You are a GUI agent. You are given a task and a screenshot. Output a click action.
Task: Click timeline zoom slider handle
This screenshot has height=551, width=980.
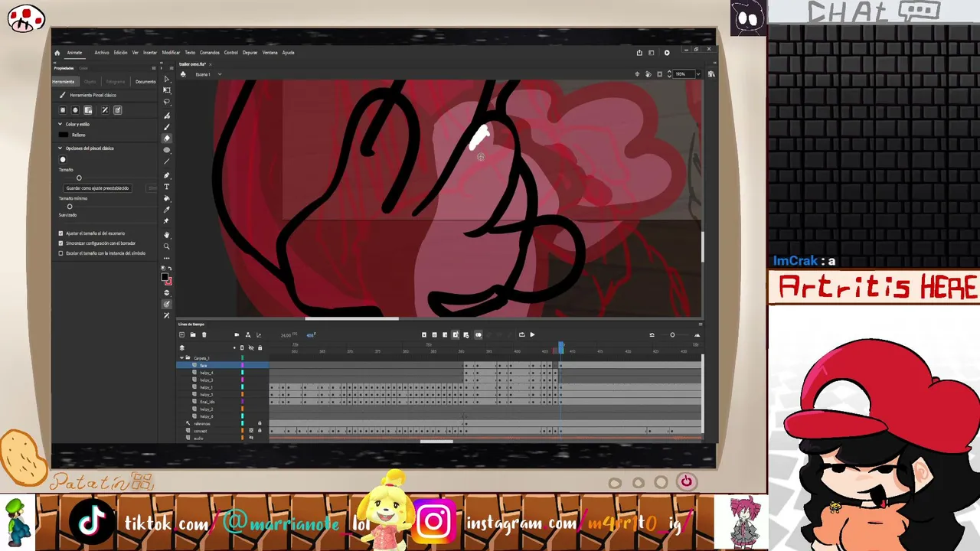coord(672,334)
